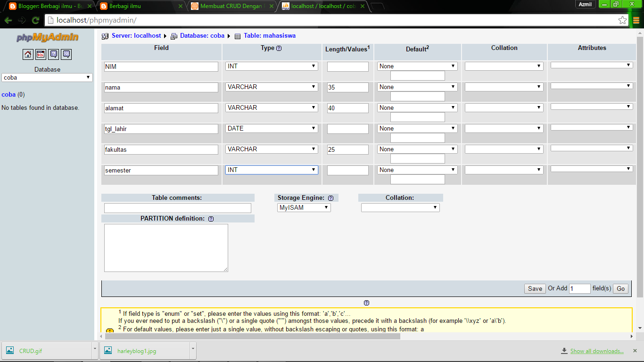Image resolution: width=644 pixels, height=362 pixels.
Task: Click the Save button
Action: [535, 288]
